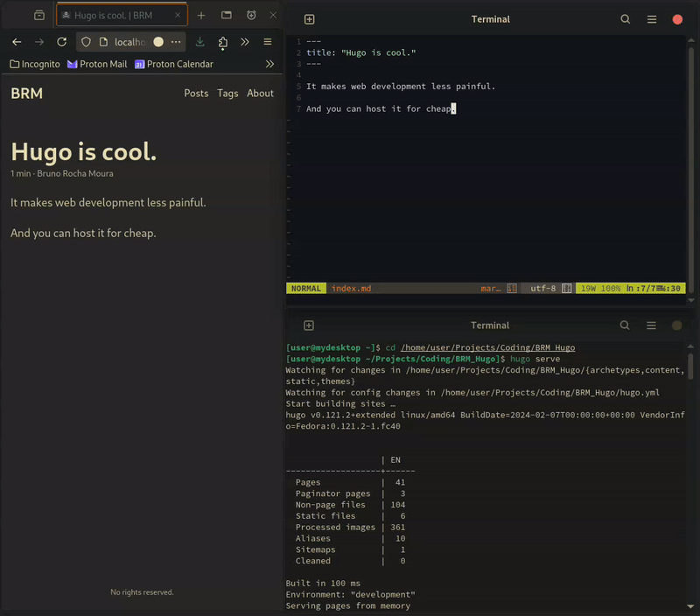Open the address bar three-dots menu
700x616 pixels.
(176, 42)
